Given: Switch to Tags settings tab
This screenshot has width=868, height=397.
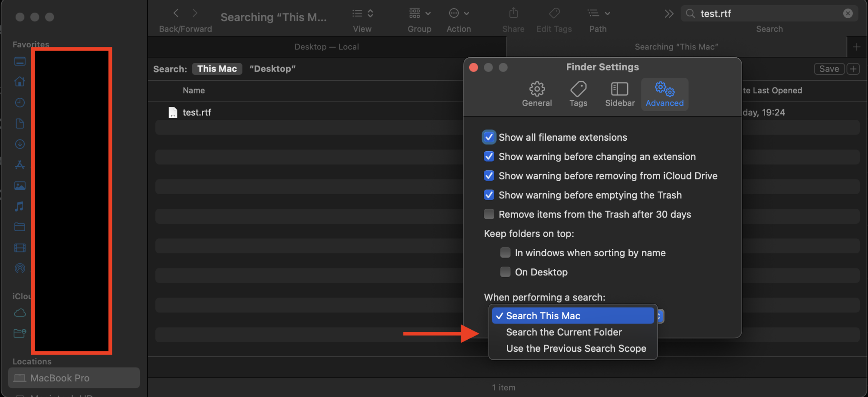Looking at the screenshot, I should point(578,94).
